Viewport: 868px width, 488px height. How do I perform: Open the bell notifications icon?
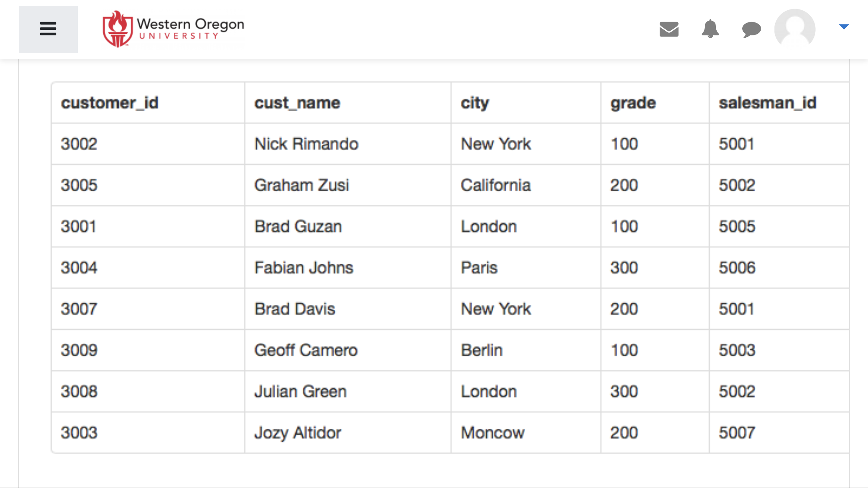pos(710,29)
